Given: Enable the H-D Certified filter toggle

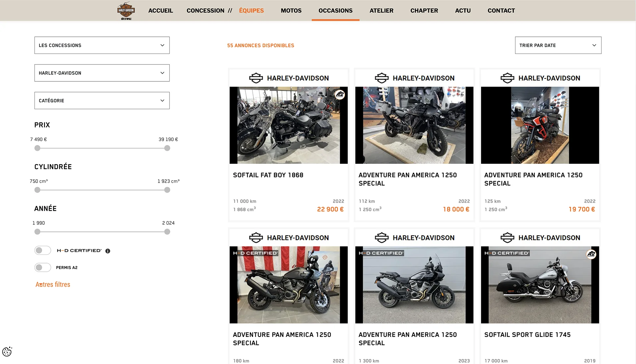Looking at the screenshot, I should click(43, 250).
